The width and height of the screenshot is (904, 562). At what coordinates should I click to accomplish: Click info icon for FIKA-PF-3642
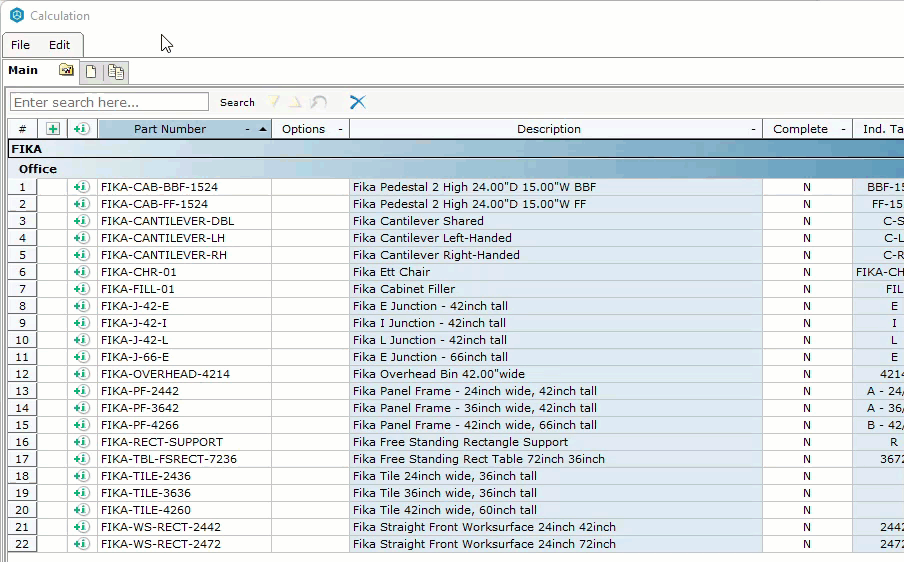point(82,408)
